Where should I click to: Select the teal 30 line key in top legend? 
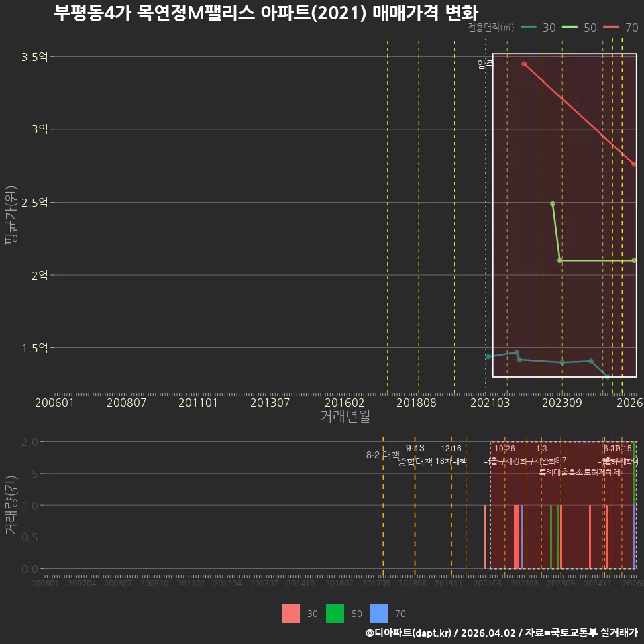[529, 28]
